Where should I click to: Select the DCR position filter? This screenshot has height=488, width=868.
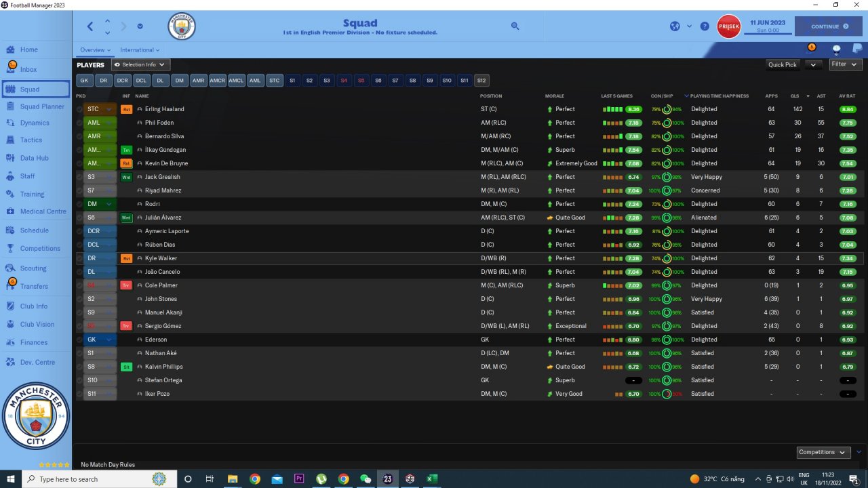click(122, 81)
